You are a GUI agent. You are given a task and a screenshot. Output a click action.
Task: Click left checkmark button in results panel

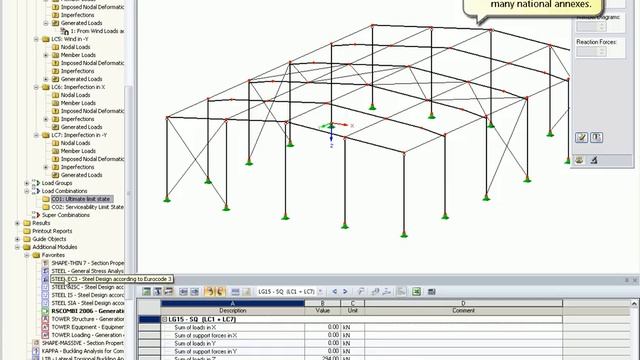click(582, 138)
